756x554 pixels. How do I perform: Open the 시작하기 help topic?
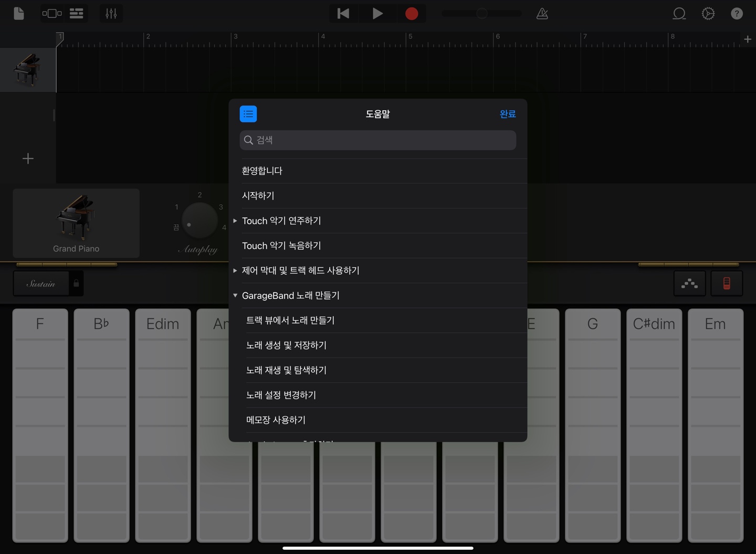378,196
